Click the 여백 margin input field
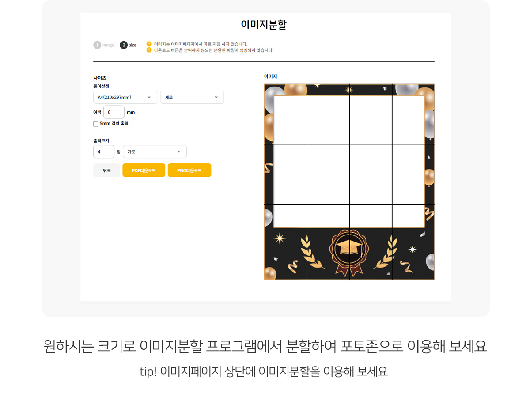The image size is (530, 420). tap(114, 112)
